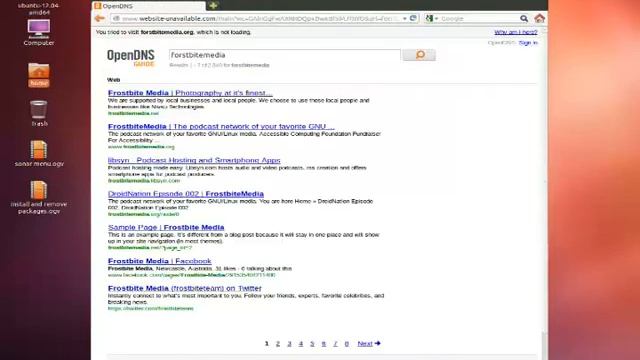Select the sonar menu.ogv file icon

coord(39,153)
